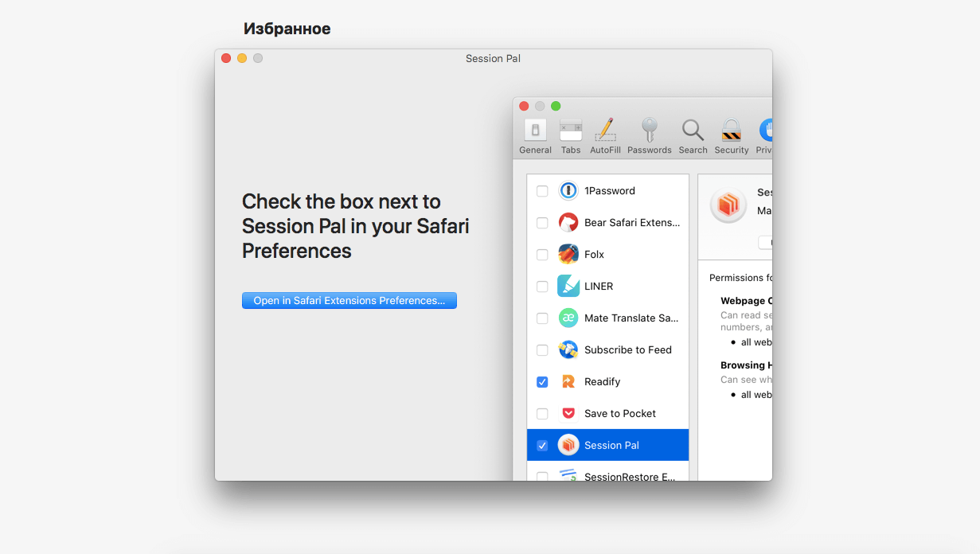Select Bear Safari Extension in list
This screenshot has height=554, width=980.
click(x=631, y=223)
